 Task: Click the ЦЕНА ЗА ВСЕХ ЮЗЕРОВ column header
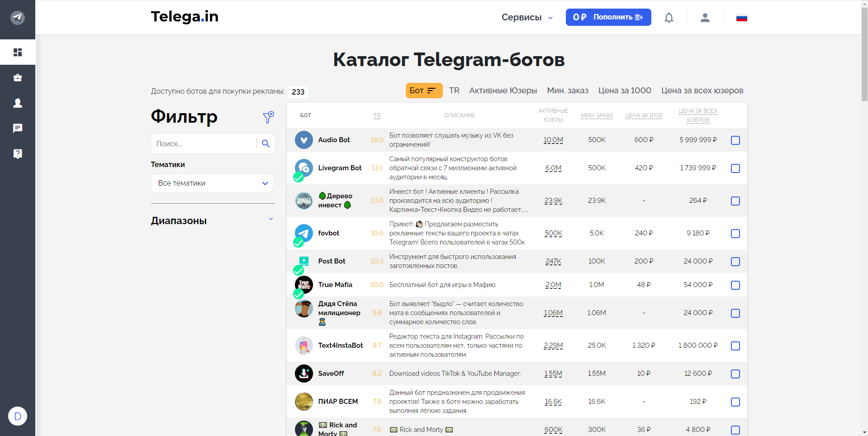tap(698, 115)
